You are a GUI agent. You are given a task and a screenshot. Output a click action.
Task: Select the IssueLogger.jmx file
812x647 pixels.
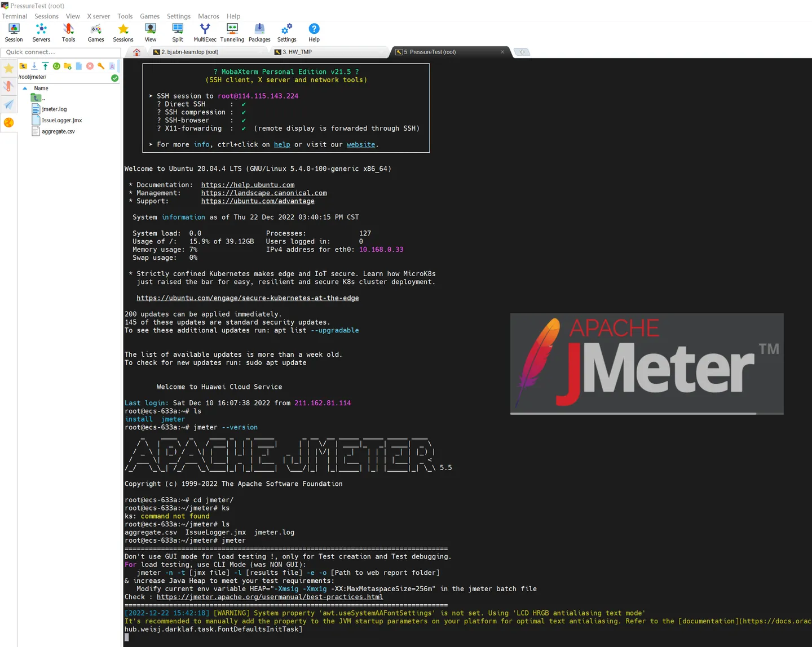(x=61, y=121)
